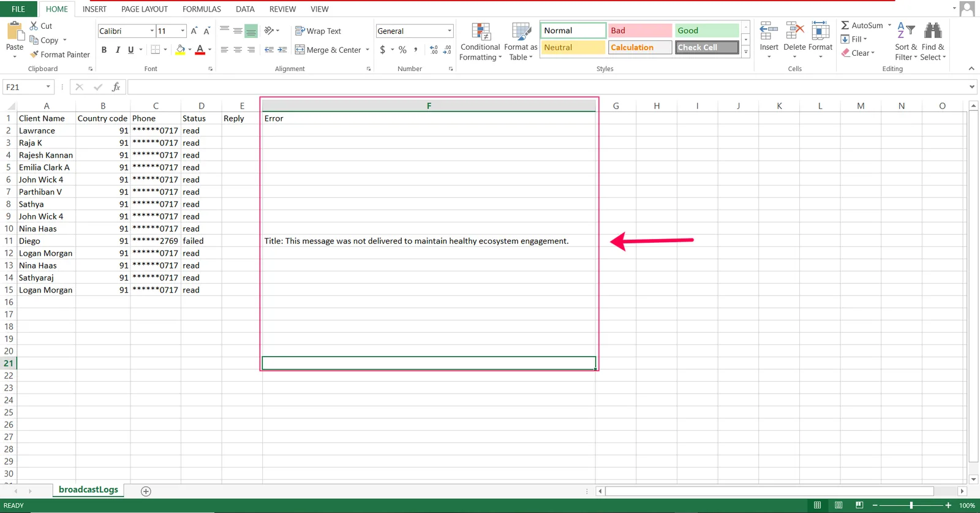Open the Borders button
The width and height of the screenshot is (980, 513).
[156, 50]
